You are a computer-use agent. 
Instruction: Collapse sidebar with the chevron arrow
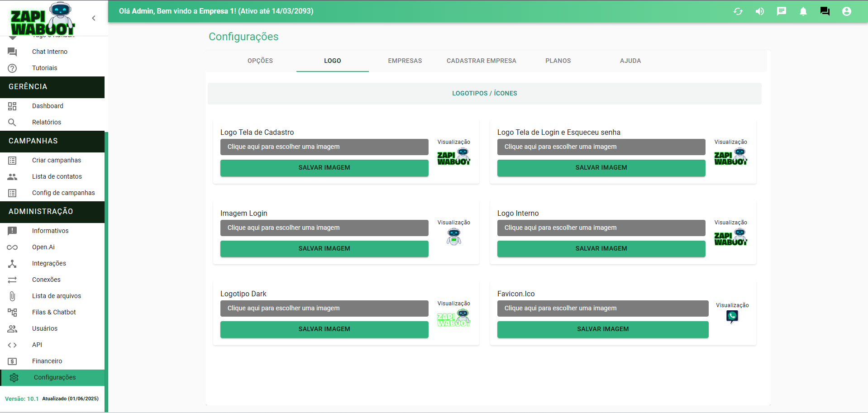94,18
